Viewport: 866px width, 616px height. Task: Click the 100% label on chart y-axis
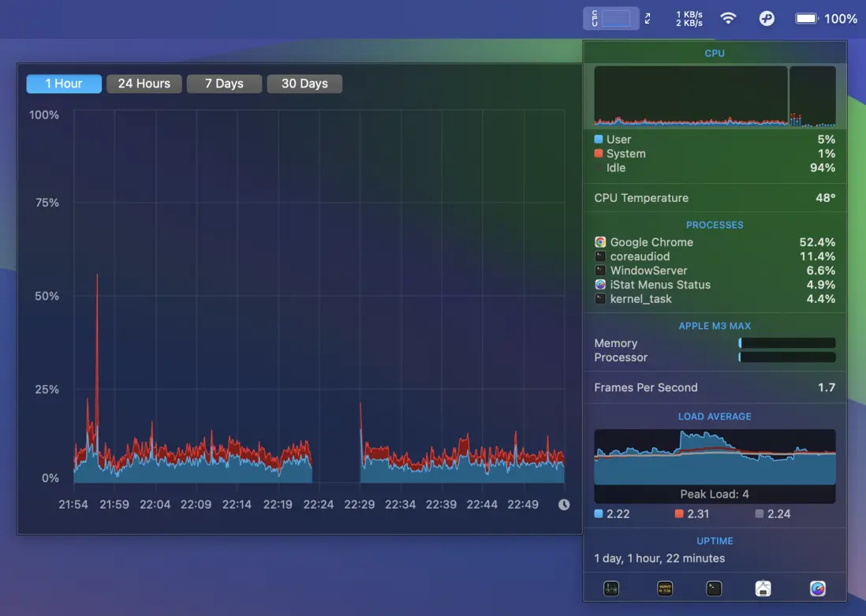point(44,115)
